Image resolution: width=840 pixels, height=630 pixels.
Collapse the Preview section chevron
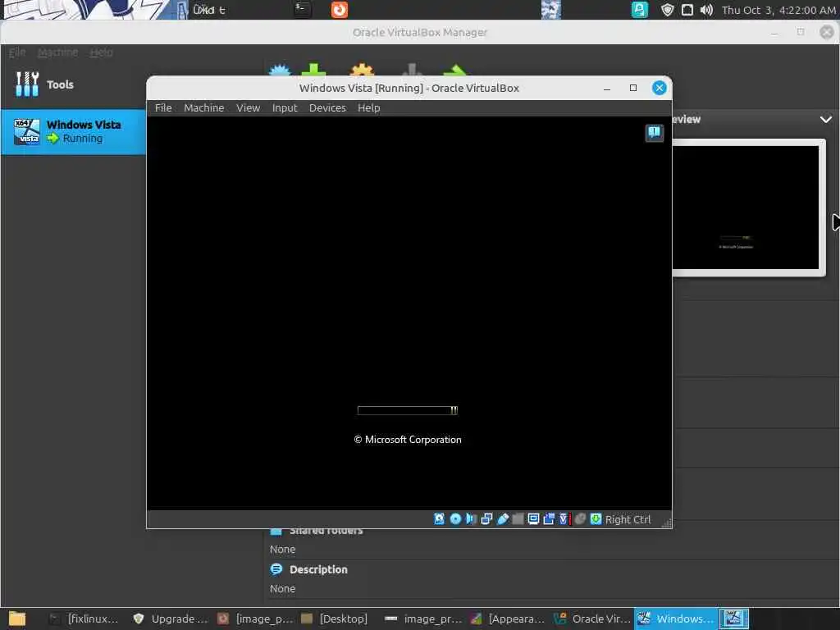[x=825, y=119]
